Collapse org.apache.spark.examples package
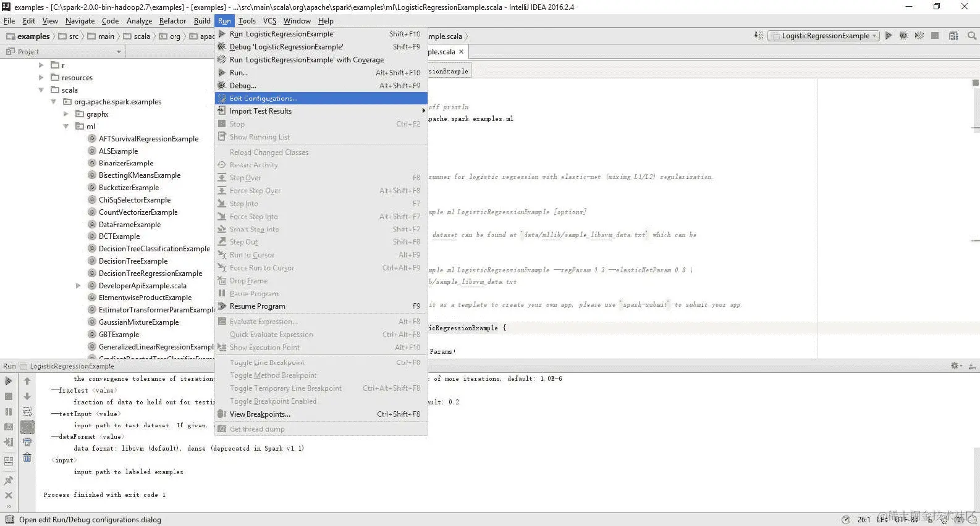The image size is (980, 526). (54, 102)
